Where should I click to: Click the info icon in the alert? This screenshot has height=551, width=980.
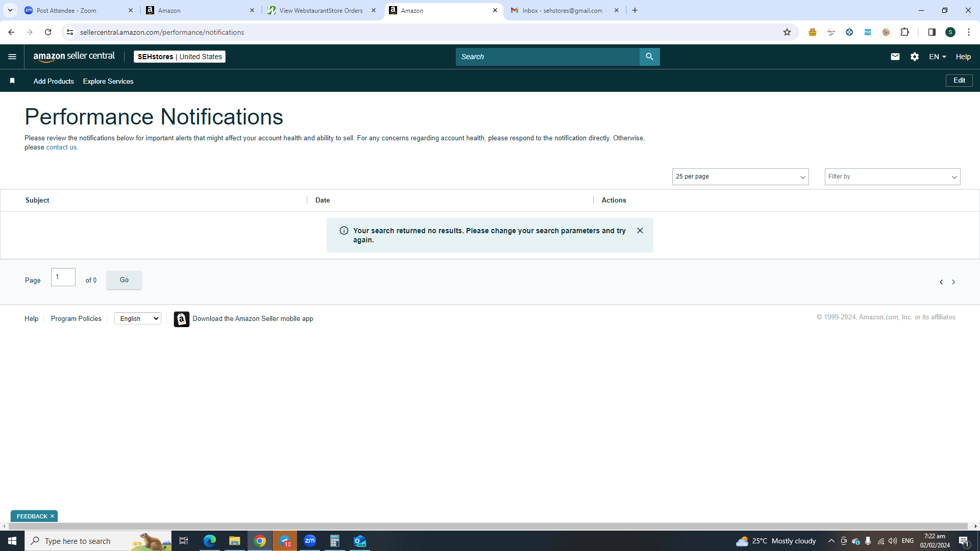pyautogui.click(x=344, y=231)
